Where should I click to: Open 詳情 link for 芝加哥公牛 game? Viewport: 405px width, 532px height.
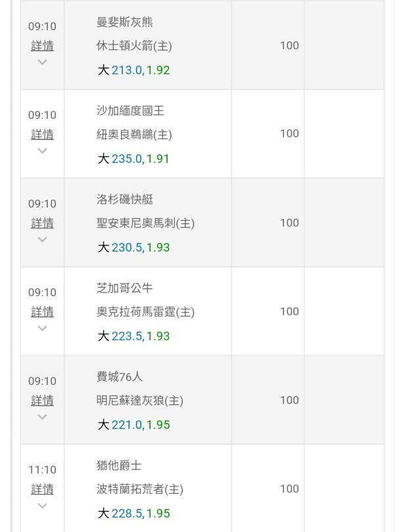point(42,311)
